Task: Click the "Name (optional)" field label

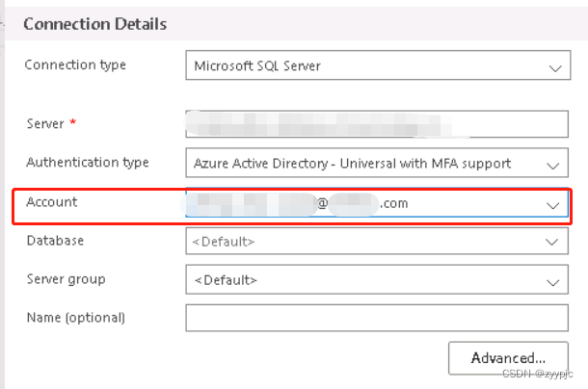Action: pyautogui.click(x=76, y=317)
